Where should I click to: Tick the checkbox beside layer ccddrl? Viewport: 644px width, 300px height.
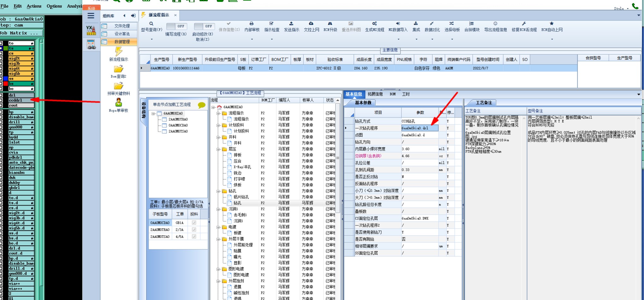pyautogui.click(x=1, y=100)
